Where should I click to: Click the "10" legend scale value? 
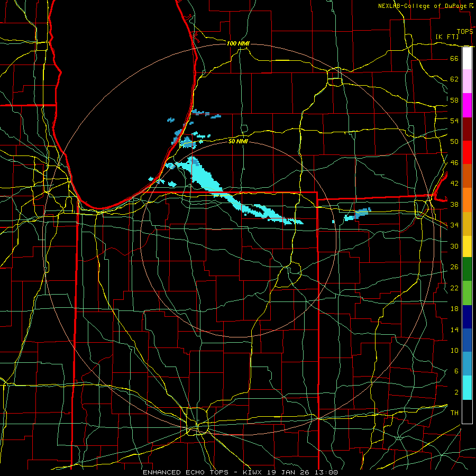(454, 351)
